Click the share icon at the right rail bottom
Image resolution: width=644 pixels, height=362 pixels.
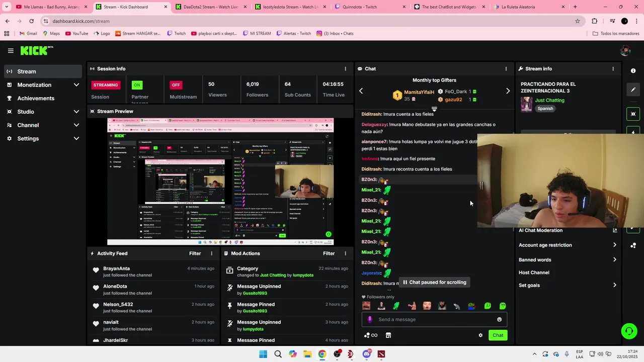click(x=633, y=245)
